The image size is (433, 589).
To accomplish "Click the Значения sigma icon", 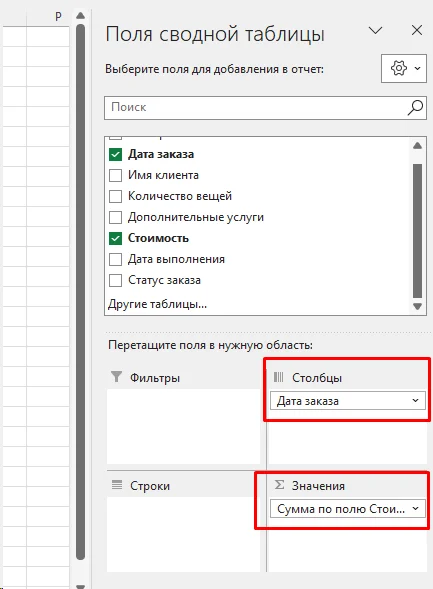I will [279, 485].
